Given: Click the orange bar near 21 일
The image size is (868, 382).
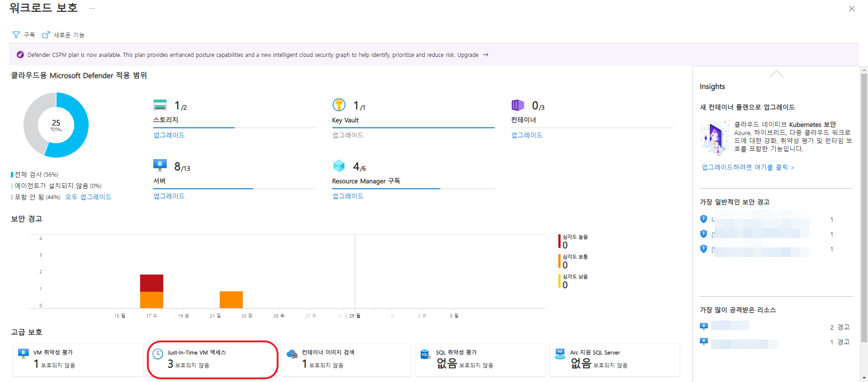Looking at the screenshot, I should click(231, 300).
